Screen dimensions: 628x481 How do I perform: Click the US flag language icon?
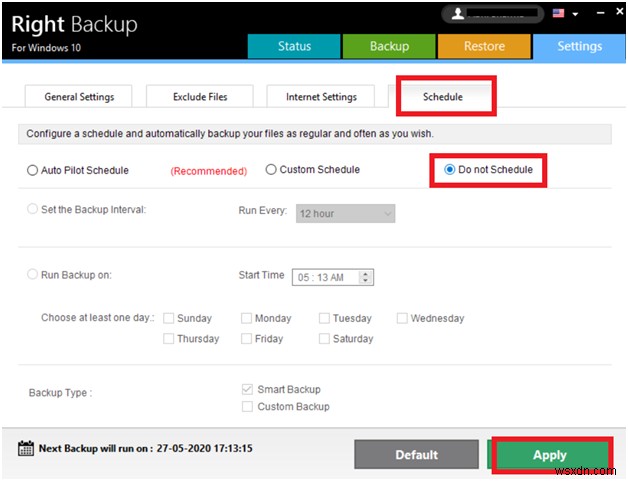(558, 13)
